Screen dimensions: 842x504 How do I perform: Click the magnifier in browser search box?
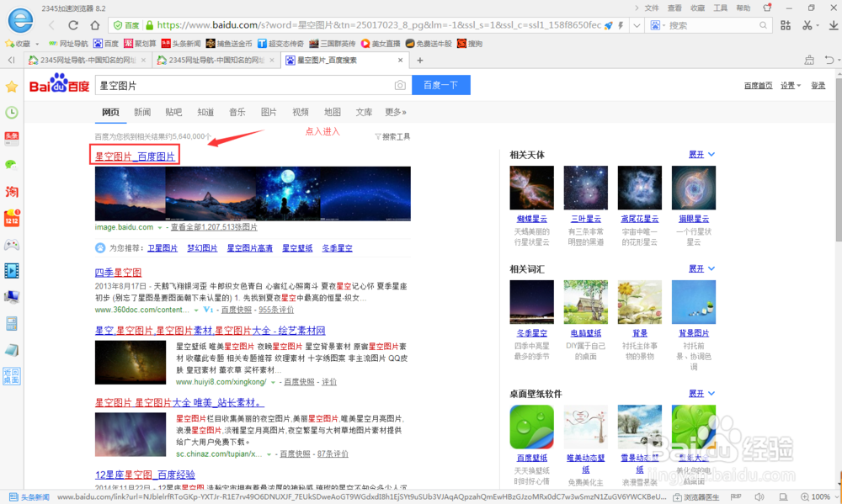[763, 25]
